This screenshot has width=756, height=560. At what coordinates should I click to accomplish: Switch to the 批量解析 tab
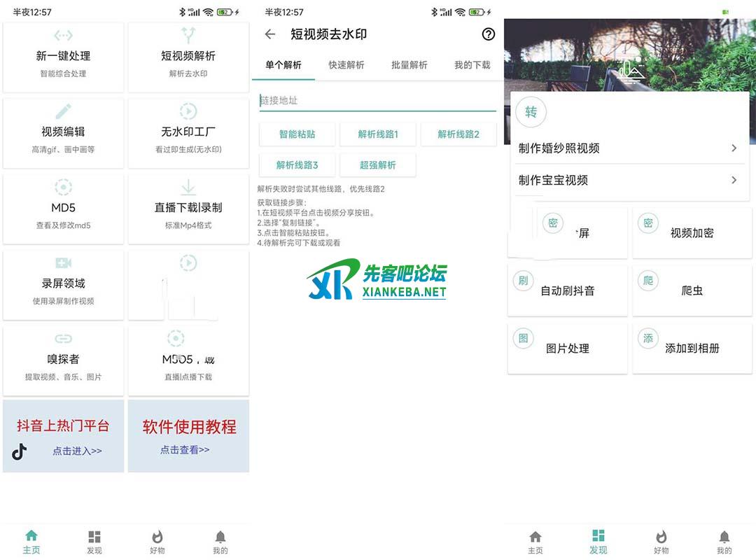tap(409, 65)
